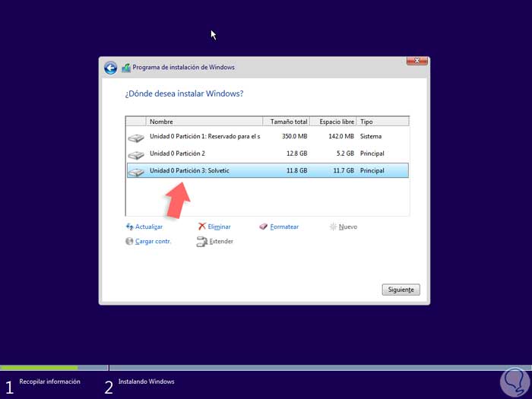The height and width of the screenshot is (399, 532).
Task: Load a driver with Cargar contr. link
Action: (x=153, y=241)
